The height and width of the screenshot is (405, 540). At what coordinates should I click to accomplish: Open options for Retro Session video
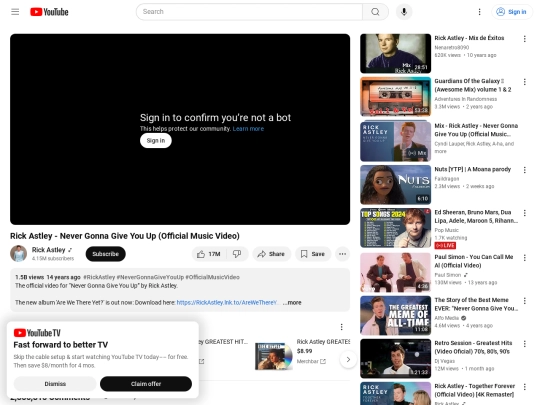point(525,344)
